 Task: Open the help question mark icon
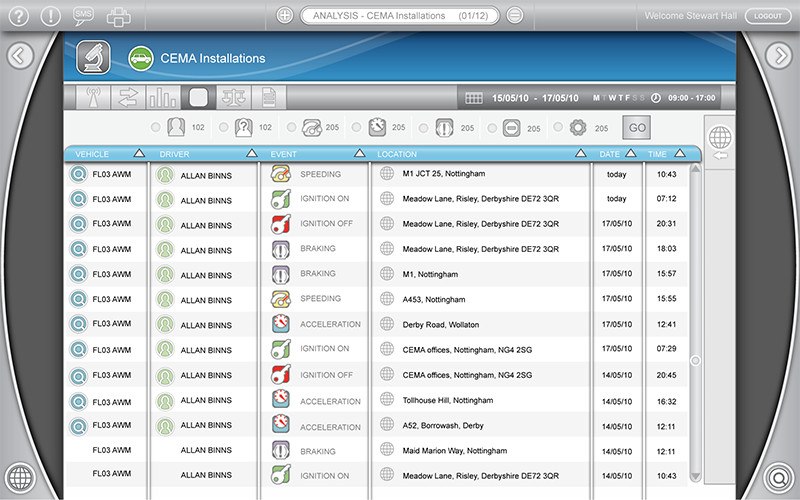tap(18, 16)
